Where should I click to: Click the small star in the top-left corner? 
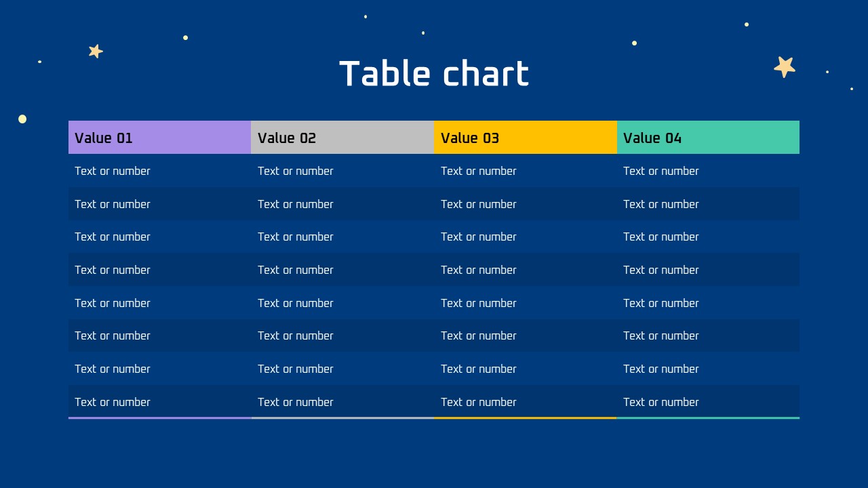point(96,51)
